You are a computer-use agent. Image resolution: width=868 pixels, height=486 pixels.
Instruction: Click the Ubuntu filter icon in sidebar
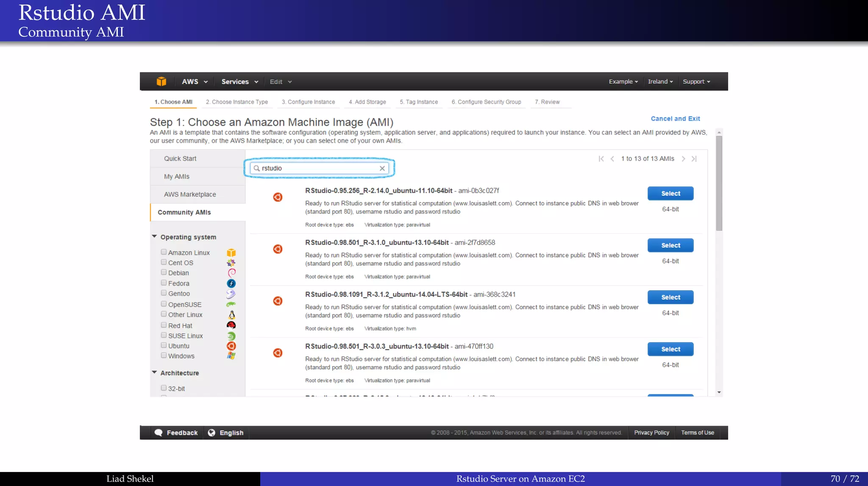231,346
